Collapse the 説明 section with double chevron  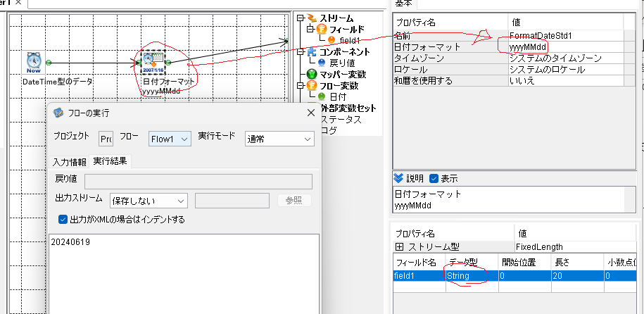click(398, 178)
